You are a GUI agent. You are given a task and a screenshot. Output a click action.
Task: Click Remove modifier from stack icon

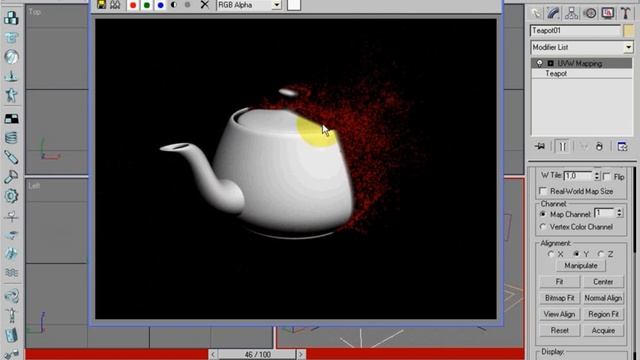pyautogui.click(x=599, y=146)
